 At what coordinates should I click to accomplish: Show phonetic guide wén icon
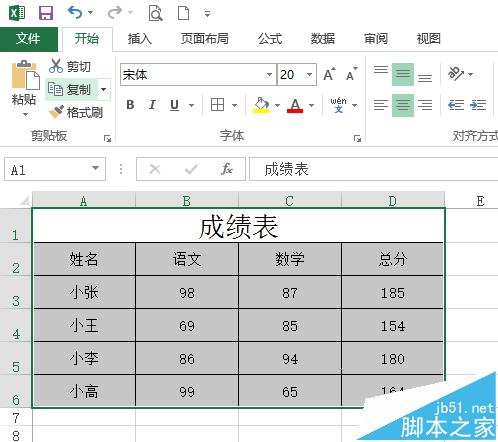[x=338, y=105]
